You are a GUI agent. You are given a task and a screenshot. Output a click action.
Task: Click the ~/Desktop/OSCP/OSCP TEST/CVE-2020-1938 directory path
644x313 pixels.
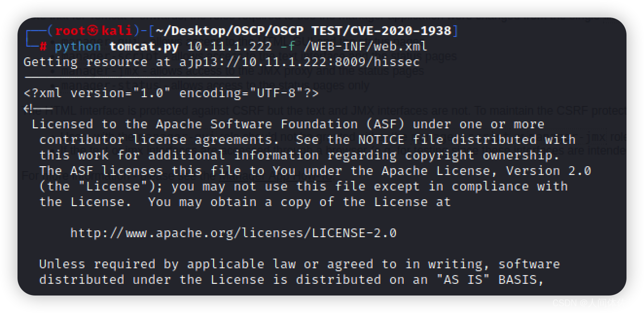tap(304, 31)
